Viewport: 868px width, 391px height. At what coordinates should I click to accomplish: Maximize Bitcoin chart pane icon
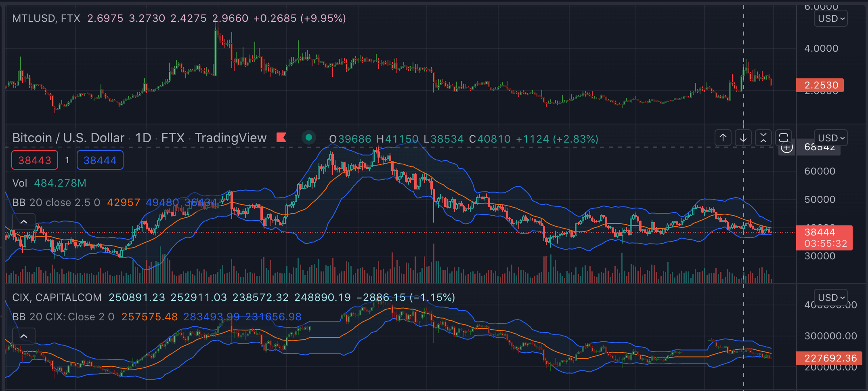783,138
